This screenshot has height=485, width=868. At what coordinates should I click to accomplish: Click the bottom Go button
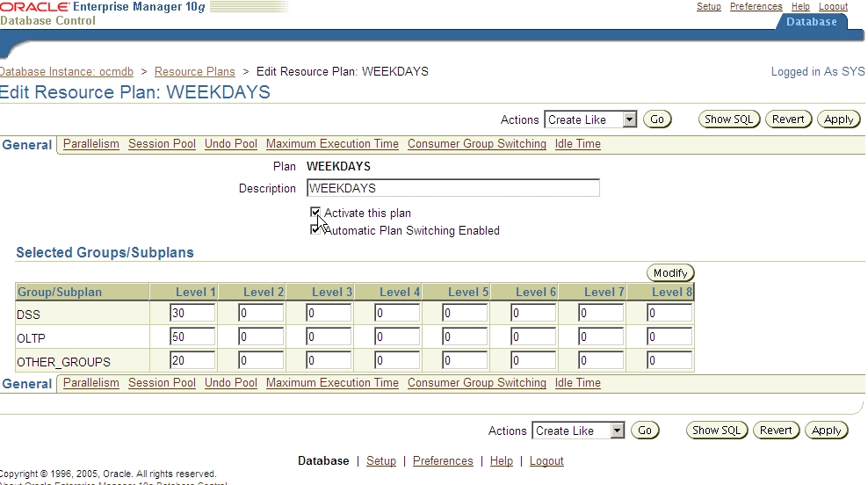click(x=645, y=431)
